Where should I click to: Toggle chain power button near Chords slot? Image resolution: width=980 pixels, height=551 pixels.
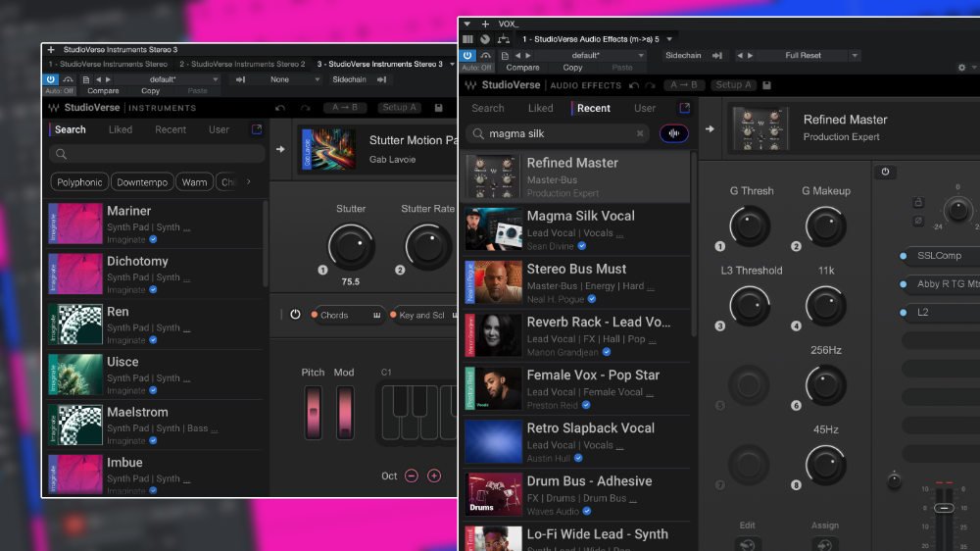point(295,315)
